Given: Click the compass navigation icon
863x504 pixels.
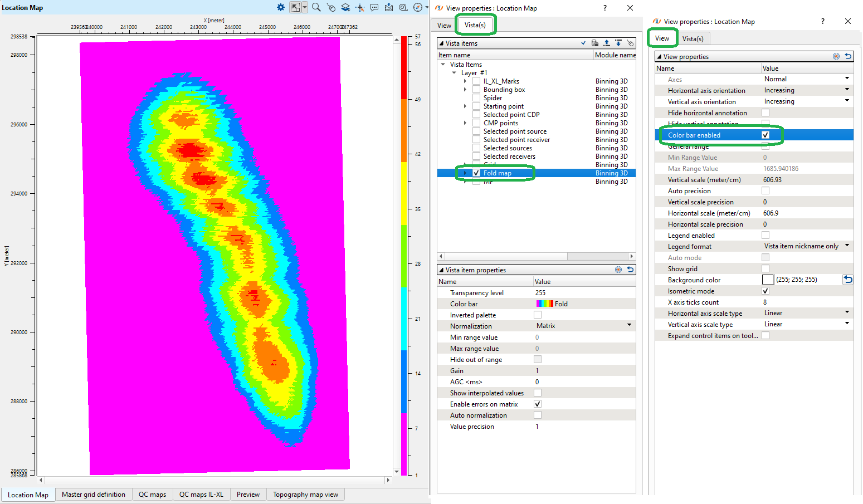Looking at the screenshot, I should tap(418, 7).
